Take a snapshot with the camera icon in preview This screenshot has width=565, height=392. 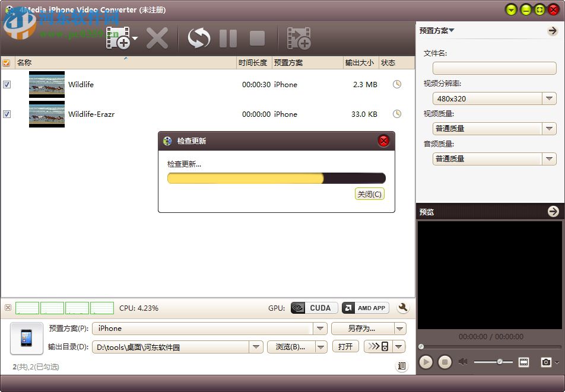(547, 362)
